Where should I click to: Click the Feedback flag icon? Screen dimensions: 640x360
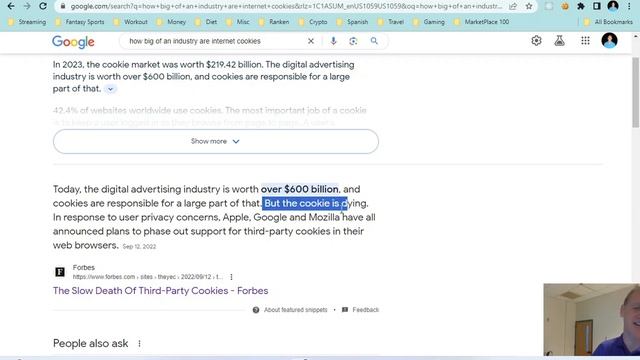coord(345,310)
